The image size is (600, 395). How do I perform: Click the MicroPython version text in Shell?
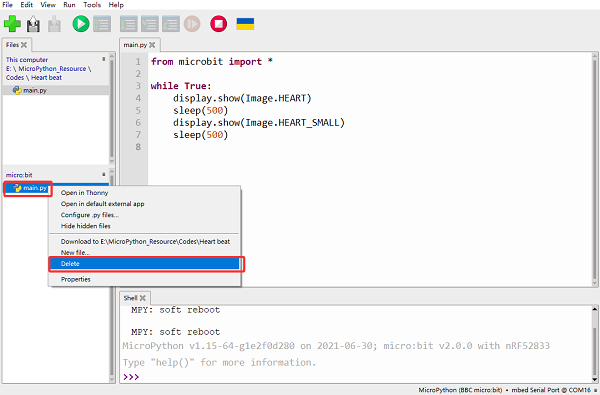pyautogui.click(x=336, y=346)
